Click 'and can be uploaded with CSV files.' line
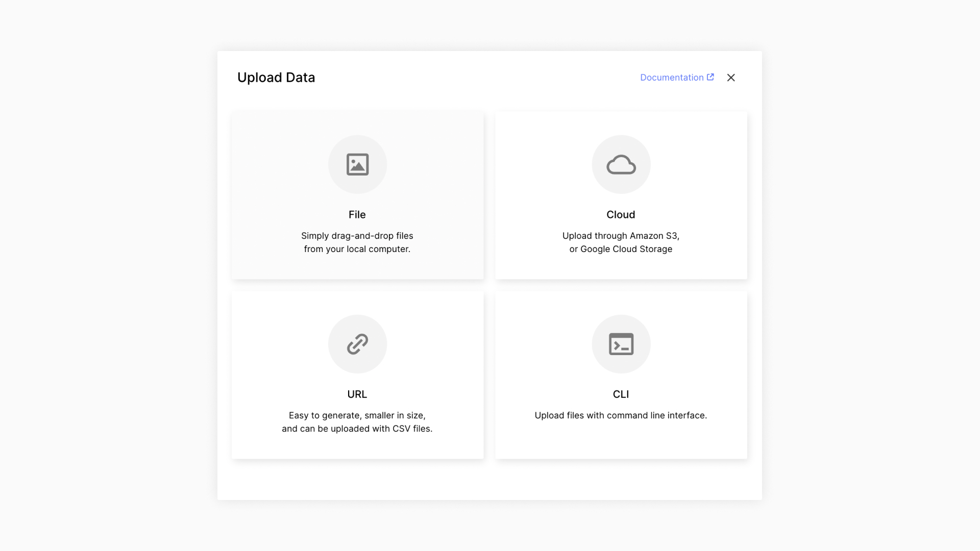This screenshot has height=551, width=980. click(x=357, y=429)
